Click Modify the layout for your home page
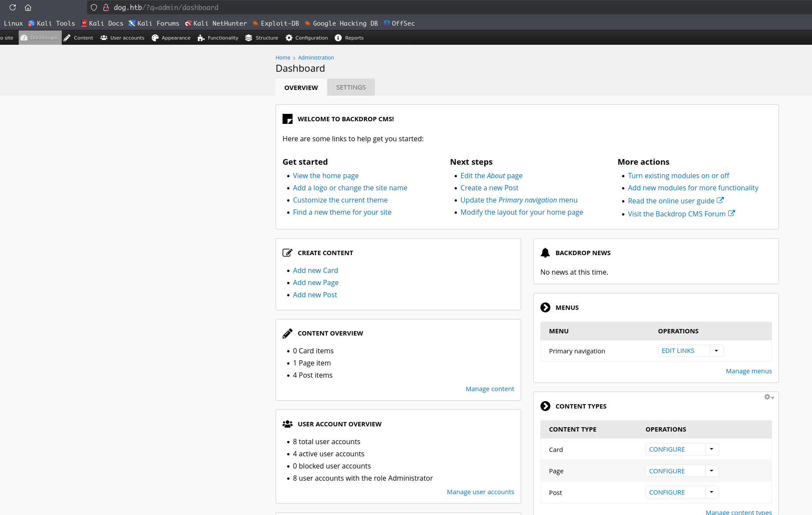The width and height of the screenshot is (812, 515). tap(522, 212)
